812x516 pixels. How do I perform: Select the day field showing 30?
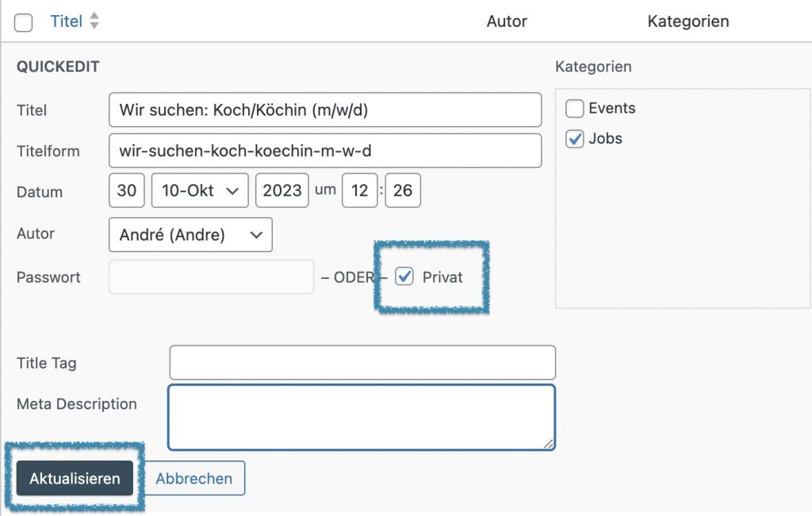tap(127, 191)
